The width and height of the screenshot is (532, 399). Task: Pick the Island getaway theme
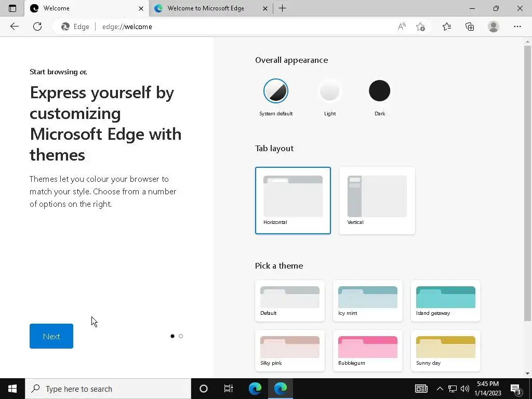coord(445,301)
